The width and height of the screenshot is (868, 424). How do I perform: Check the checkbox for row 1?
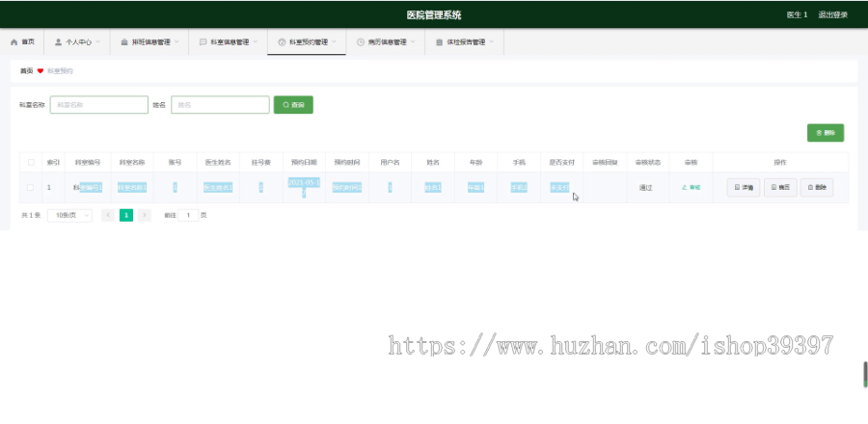coord(31,187)
